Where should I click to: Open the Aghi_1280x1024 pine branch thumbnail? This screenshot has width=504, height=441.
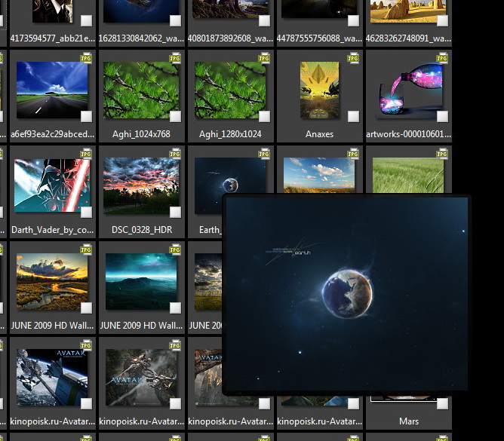coord(230,90)
